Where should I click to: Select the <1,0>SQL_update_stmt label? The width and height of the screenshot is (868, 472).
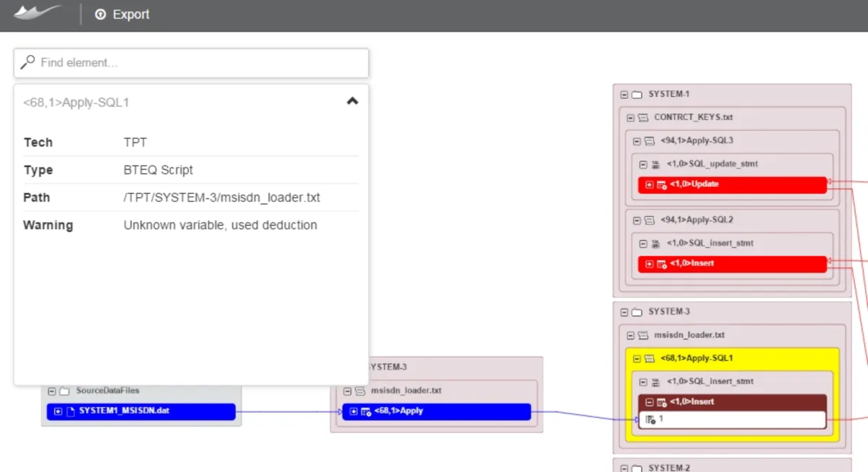click(712, 164)
